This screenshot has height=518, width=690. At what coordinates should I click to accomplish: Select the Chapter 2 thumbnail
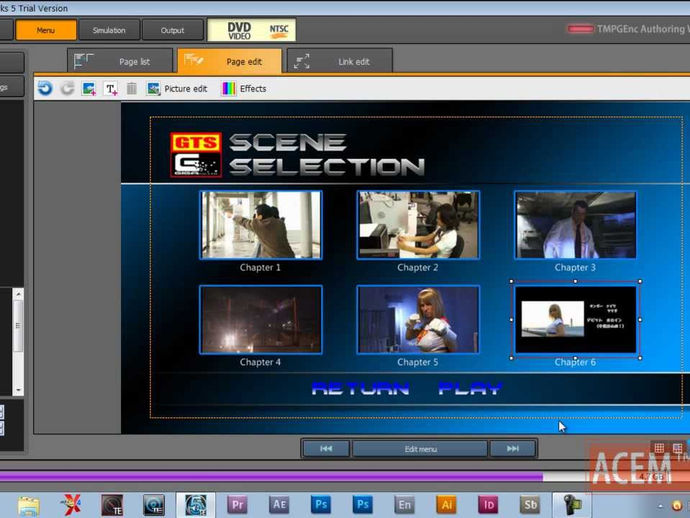click(x=418, y=225)
